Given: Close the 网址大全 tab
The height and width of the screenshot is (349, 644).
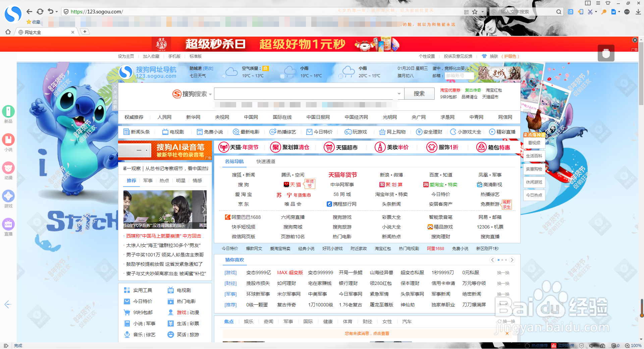Looking at the screenshot, I should (73, 32).
